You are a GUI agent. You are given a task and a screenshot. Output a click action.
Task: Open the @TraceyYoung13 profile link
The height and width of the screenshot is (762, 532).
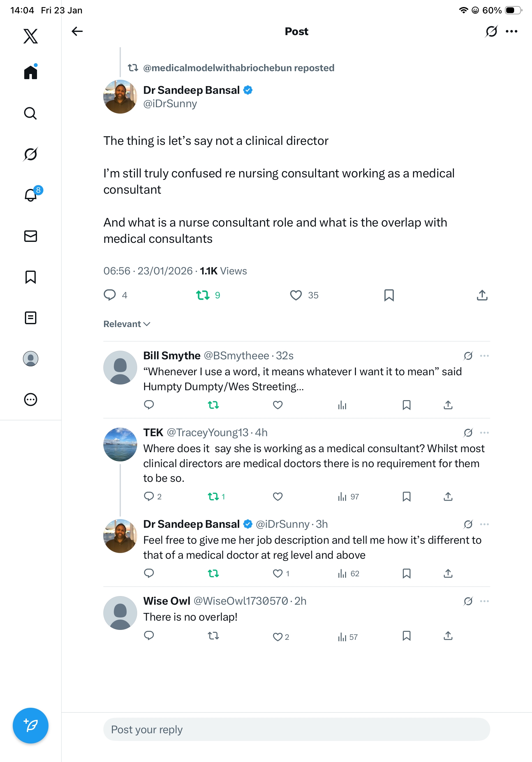207,432
